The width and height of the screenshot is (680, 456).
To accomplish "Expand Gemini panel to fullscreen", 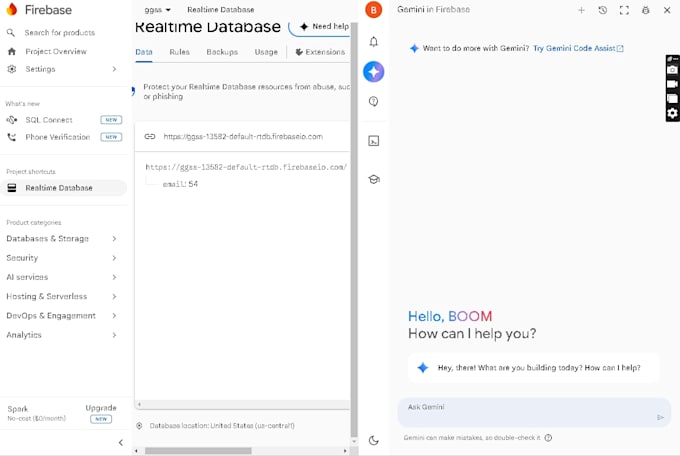I will tap(624, 10).
